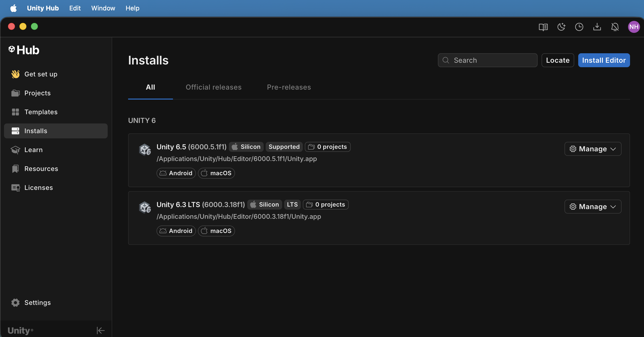Screen dimensions: 644x337
Task: Collapse the sidebar with arrow icon
Action: coord(100,331)
